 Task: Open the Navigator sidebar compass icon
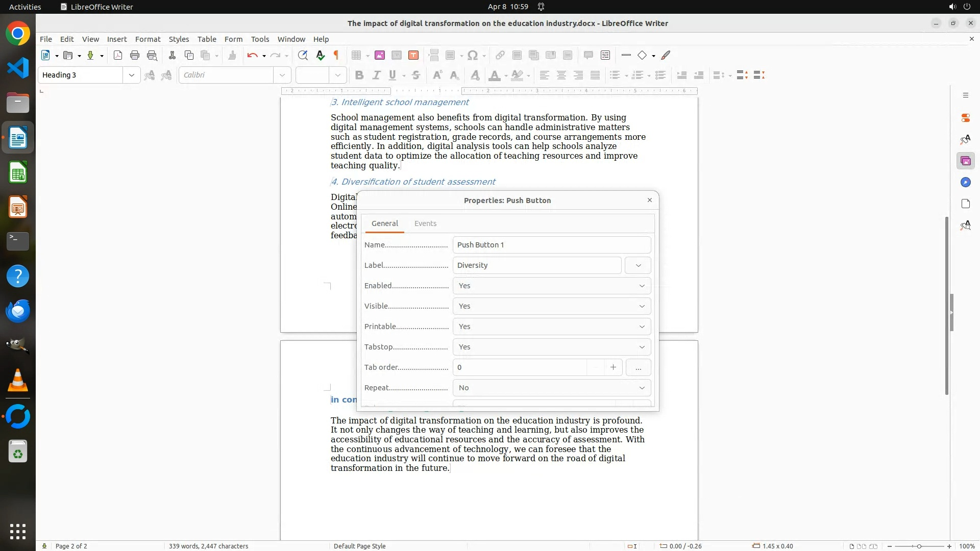tap(965, 182)
